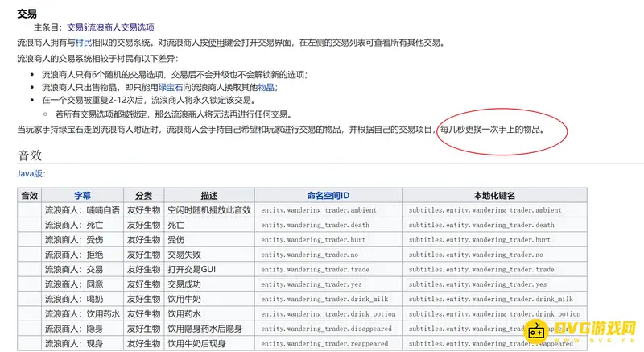The width and height of the screenshot is (644, 352).
Task: Select the entity.wandering_trader.ambient ID cell
Action: click(x=319, y=210)
